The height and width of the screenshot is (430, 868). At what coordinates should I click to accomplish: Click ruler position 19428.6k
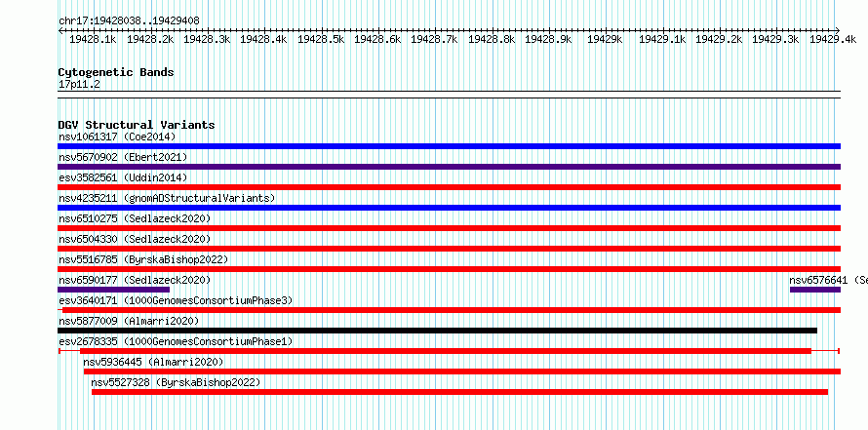click(377, 39)
